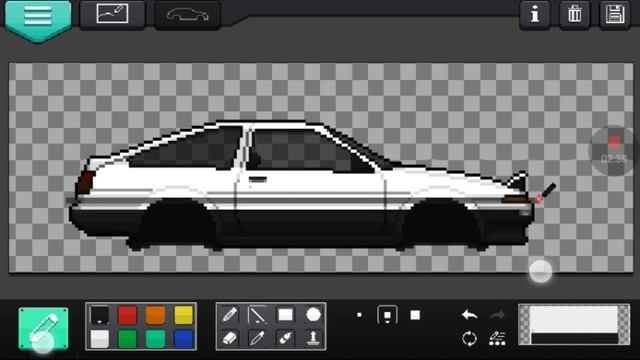Open the info panel
Viewport: 640px width, 360px height.
(535, 15)
